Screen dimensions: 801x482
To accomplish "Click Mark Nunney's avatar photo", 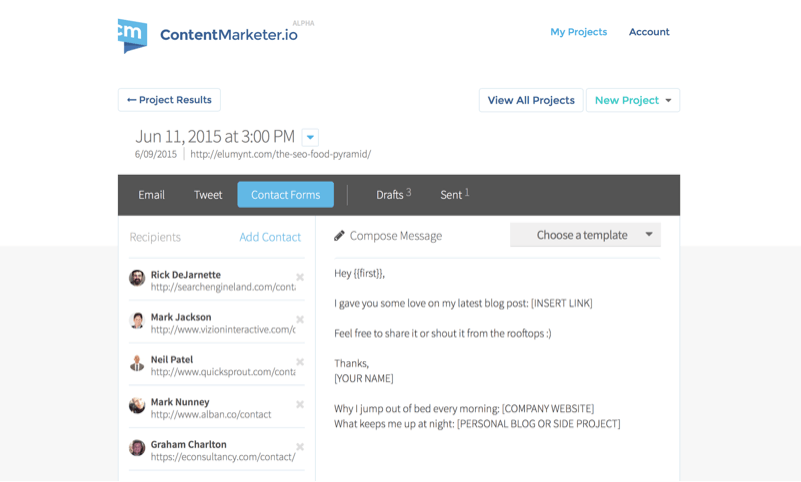I will [x=137, y=405].
